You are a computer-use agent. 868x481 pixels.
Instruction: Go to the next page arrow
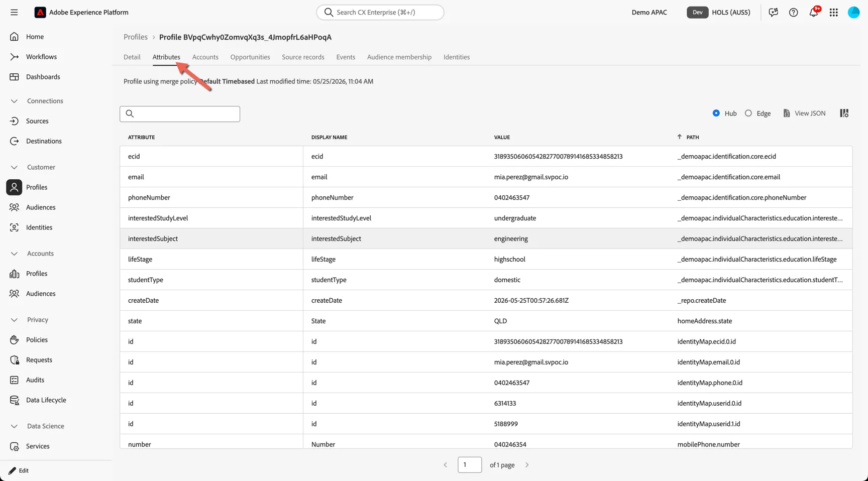527,465
